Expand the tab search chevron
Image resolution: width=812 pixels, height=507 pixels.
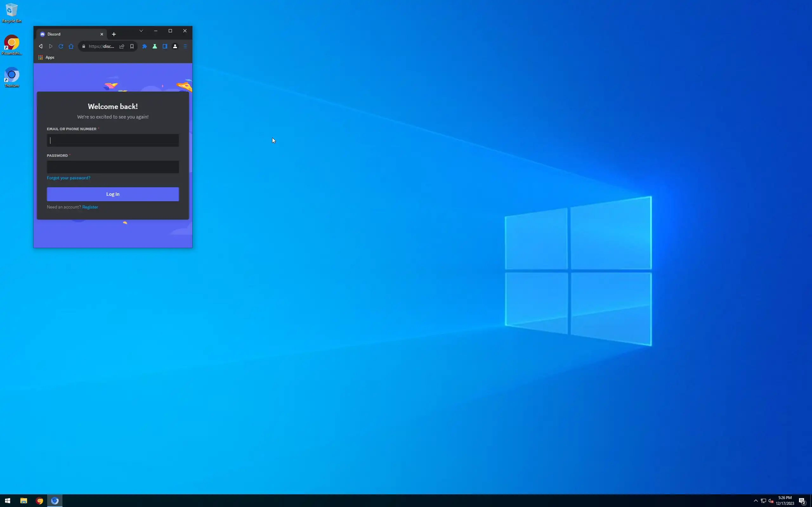point(141,31)
